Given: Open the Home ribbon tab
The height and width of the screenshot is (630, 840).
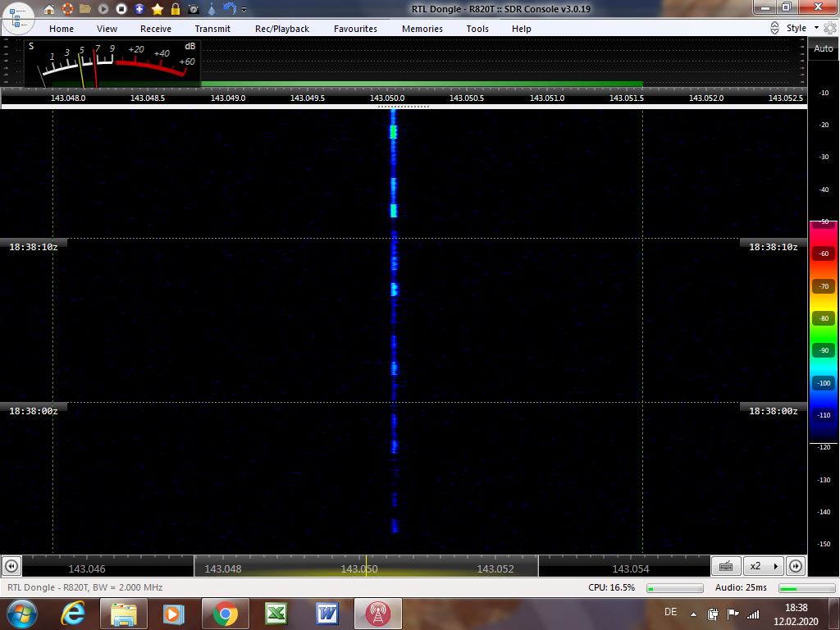Looking at the screenshot, I should click(61, 29).
